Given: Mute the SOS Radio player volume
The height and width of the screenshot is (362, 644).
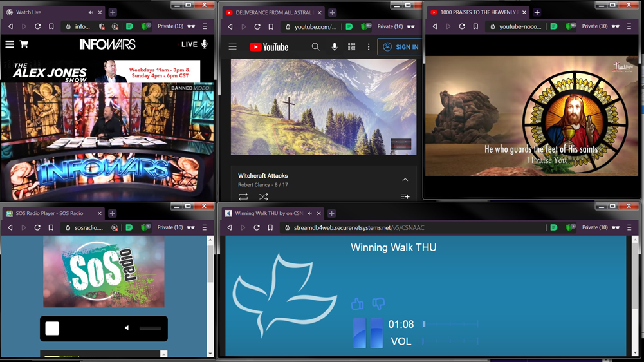Looking at the screenshot, I should pyautogui.click(x=127, y=329).
